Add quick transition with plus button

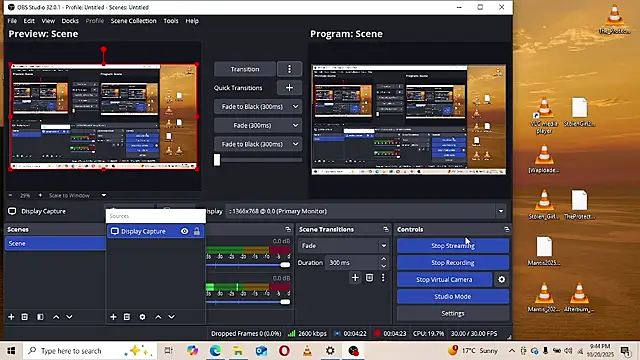289,88
